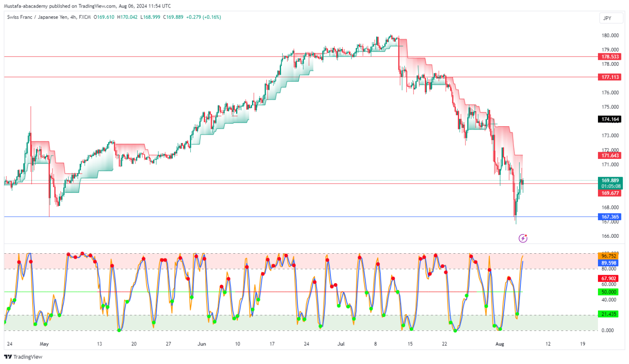Click the 178.533 red price label
This screenshot has height=364, width=629.
click(x=610, y=57)
